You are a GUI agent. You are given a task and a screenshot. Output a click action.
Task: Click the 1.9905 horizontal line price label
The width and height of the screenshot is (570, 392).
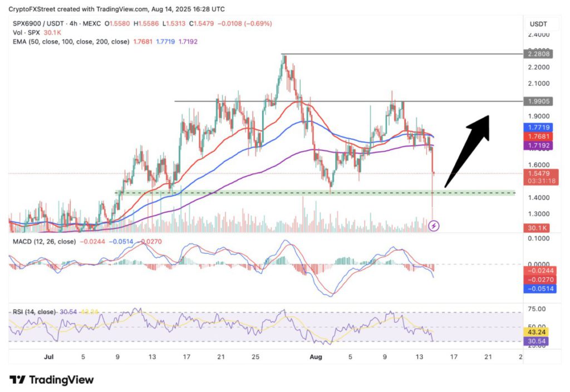538,101
